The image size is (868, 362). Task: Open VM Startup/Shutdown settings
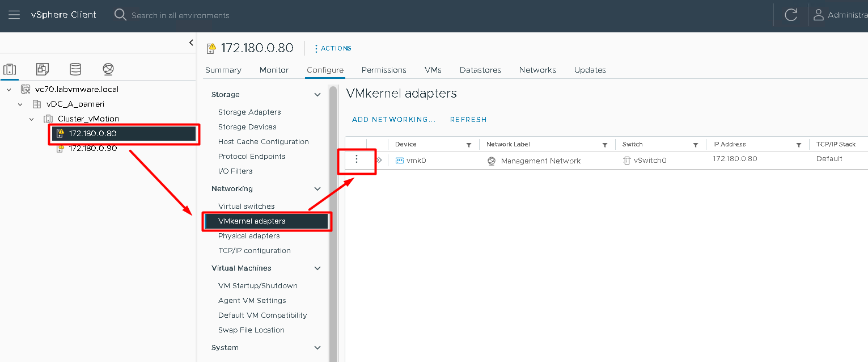point(258,286)
